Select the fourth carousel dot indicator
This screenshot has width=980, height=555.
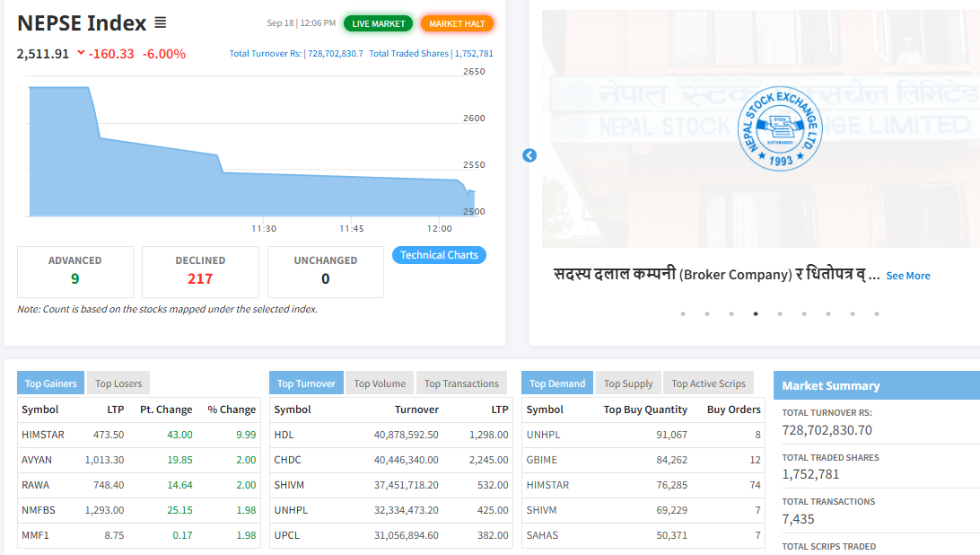756,314
